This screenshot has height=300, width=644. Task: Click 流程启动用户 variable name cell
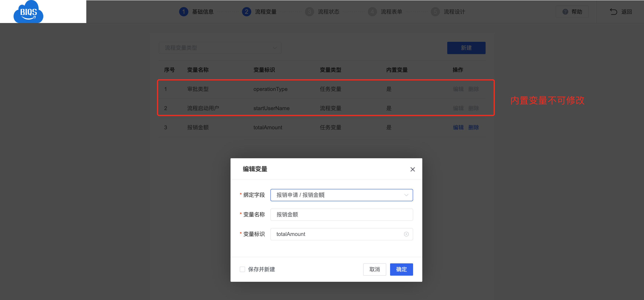tap(203, 108)
